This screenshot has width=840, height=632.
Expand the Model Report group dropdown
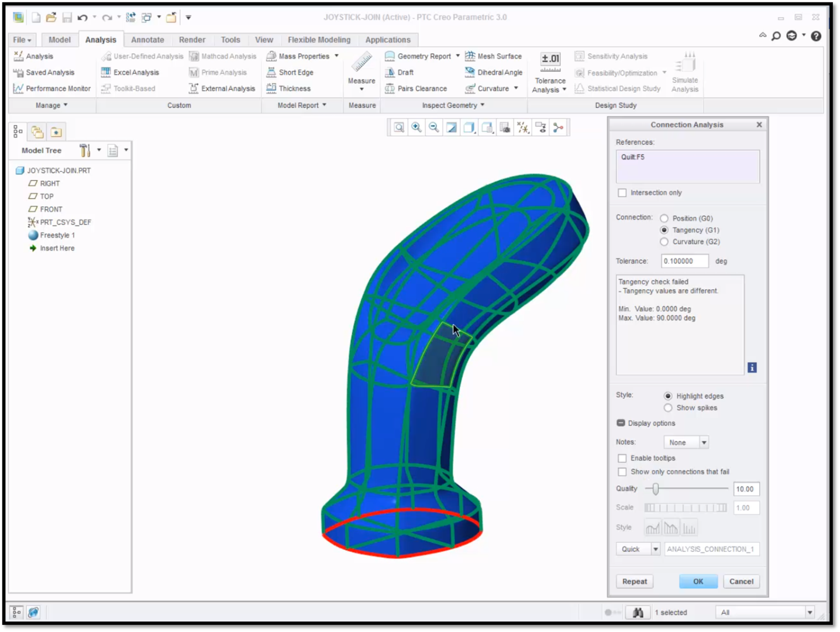tap(302, 105)
